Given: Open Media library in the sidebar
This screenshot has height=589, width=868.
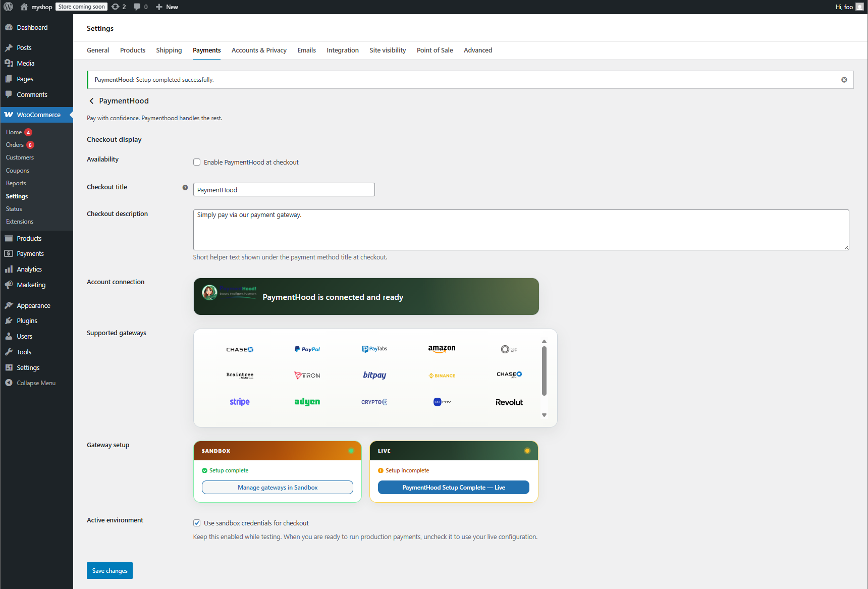Looking at the screenshot, I should pos(36,63).
